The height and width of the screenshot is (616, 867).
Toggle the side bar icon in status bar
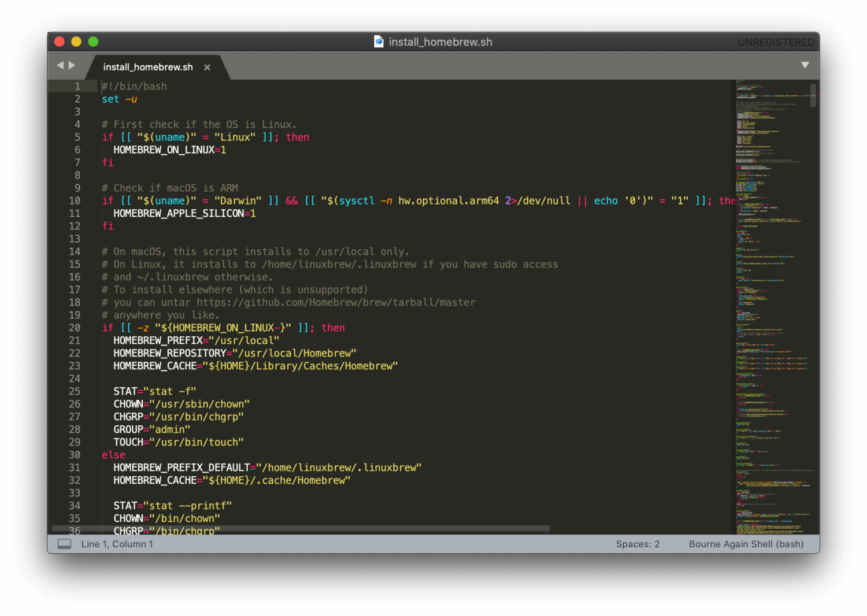[x=64, y=544]
